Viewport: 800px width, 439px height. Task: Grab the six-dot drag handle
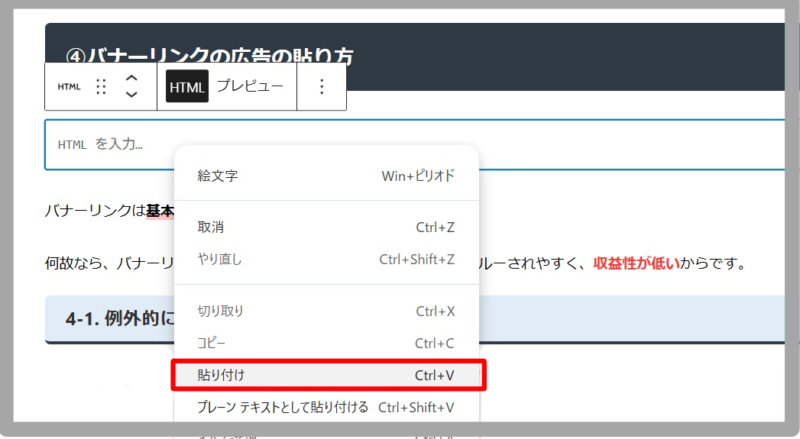point(100,87)
